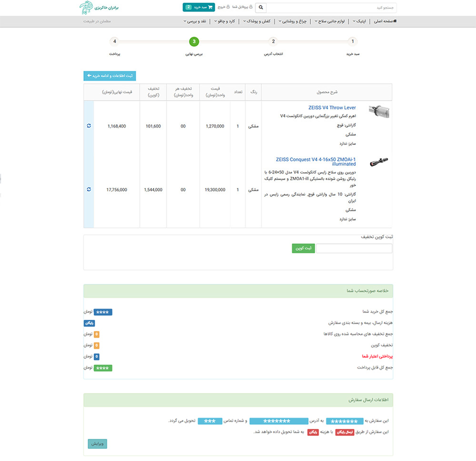Viewport: 476px width, 461px height.
Task: Click submit info and continue purchase button
Action: 109,76
